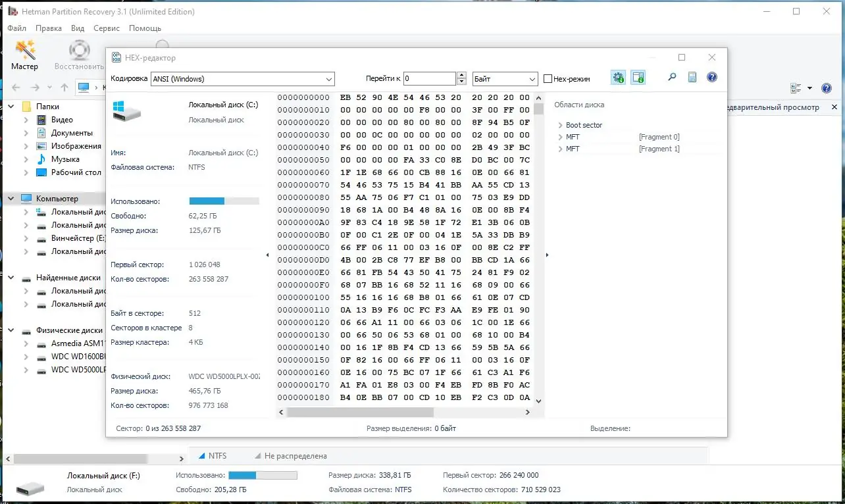This screenshot has height=504, width=845.
Task: Open main window help icon
Action: 827,88
